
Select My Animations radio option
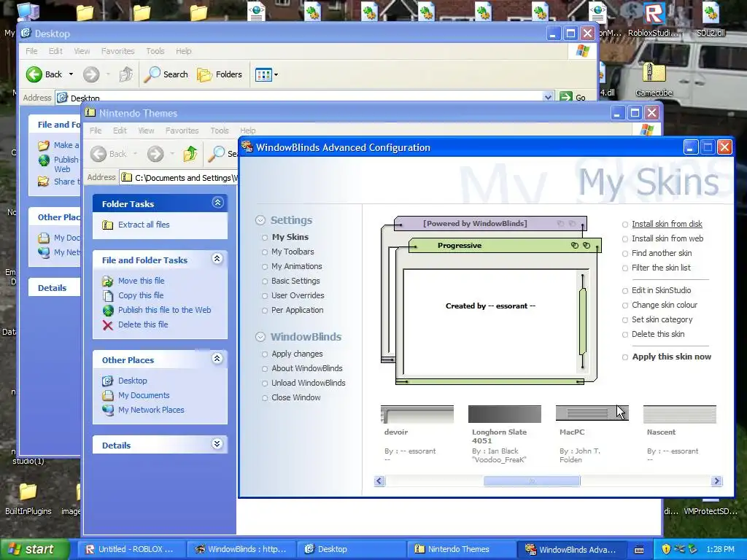tap(264, 267)
